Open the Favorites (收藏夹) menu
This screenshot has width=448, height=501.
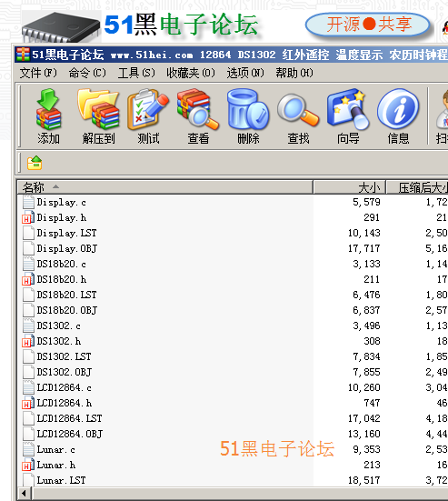coord(191,73)
